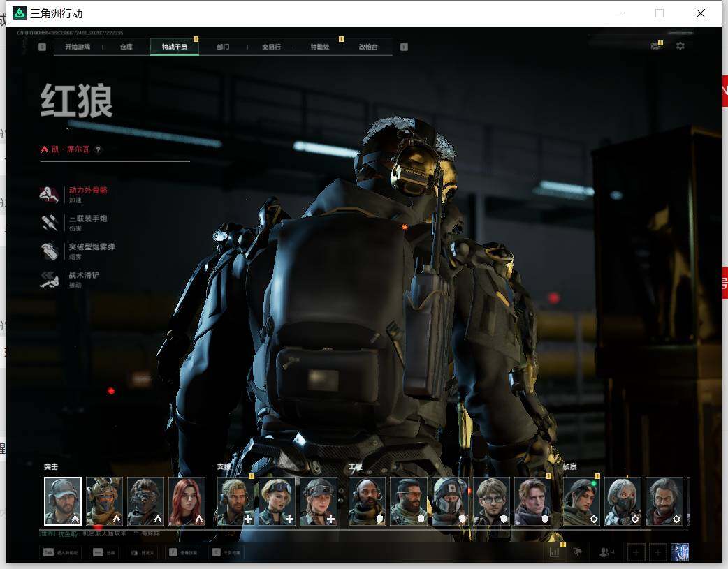728x569 pixels.
Task: Open the player avatar in bottom right
Action: (x=680, y=552)
